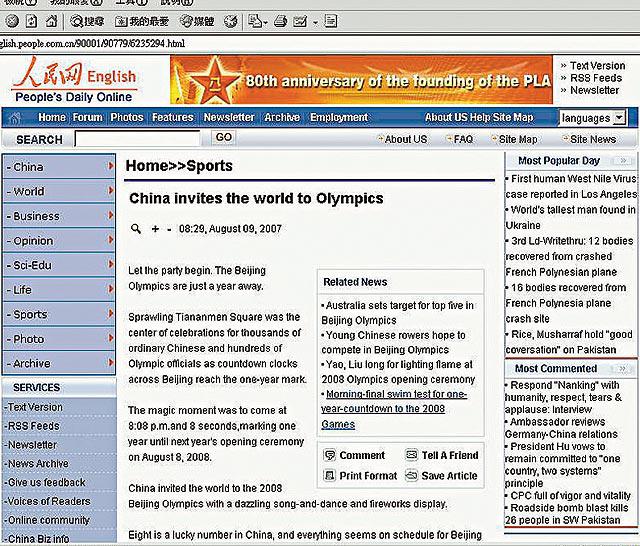Viewport: 640px width, 546px height.
Task: Open 'Morning-final swim test' related news link
Action: [x=394, y=409]
